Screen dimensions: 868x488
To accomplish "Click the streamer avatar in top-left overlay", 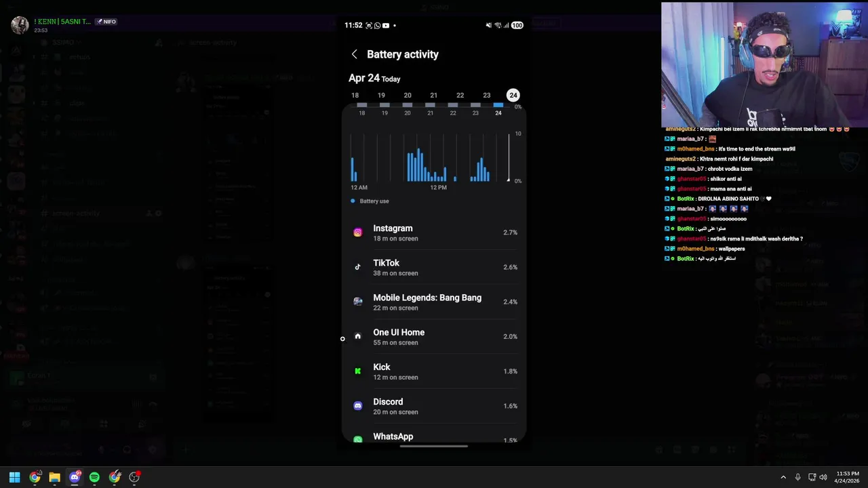I will (20, 25).
